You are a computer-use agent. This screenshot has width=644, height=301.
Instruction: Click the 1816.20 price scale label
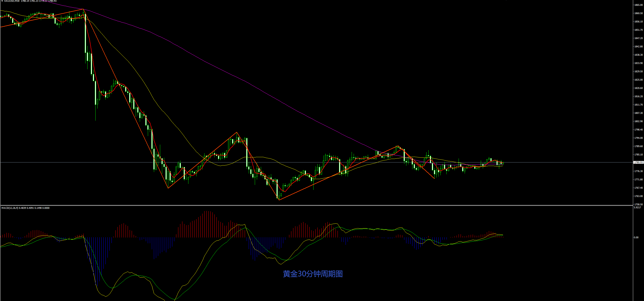coord(638,96)
